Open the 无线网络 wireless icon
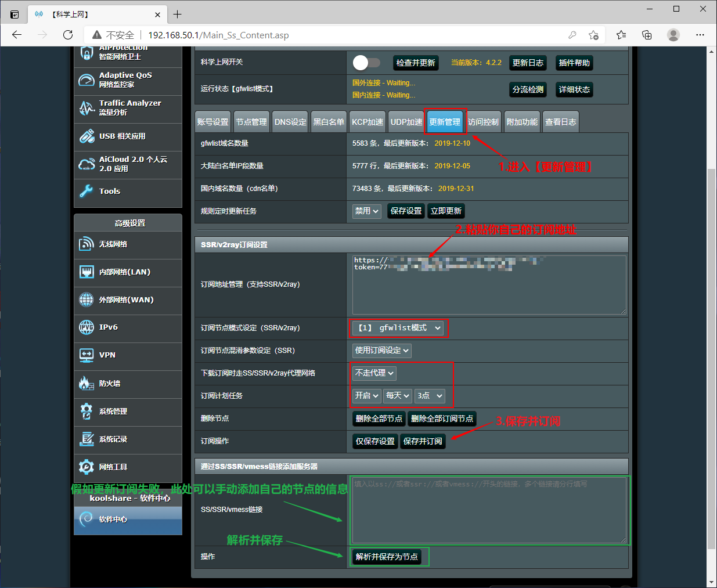 click(x=87, y=244)
